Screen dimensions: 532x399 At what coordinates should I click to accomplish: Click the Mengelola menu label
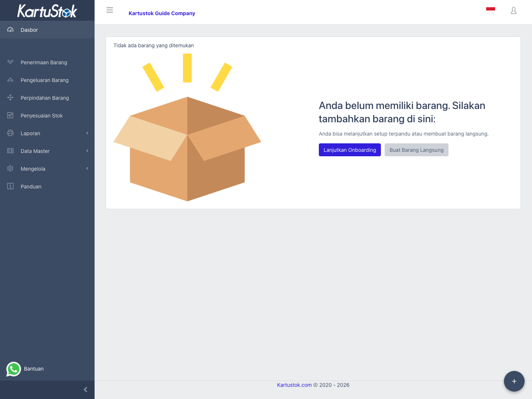pyautogui.click(x=33, y=169)
